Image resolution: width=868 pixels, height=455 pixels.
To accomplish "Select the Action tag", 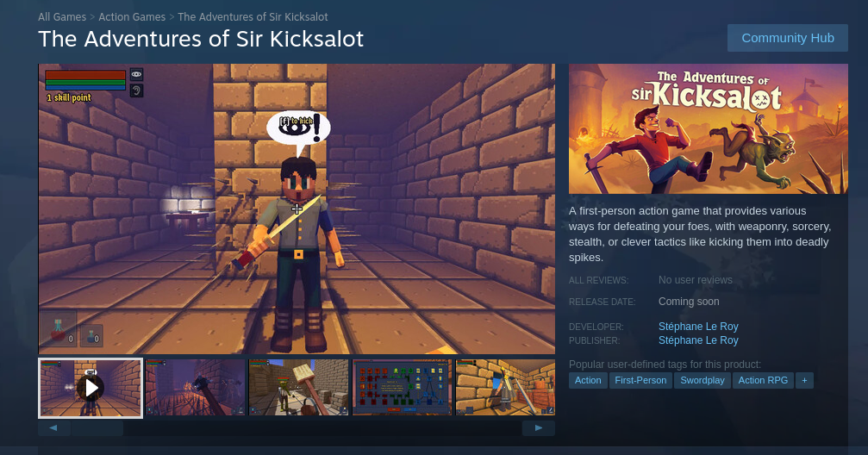I will 587,380.
